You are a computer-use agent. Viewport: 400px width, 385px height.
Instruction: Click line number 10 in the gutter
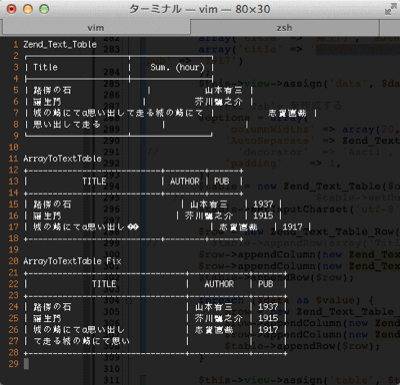tap(13, 147)
